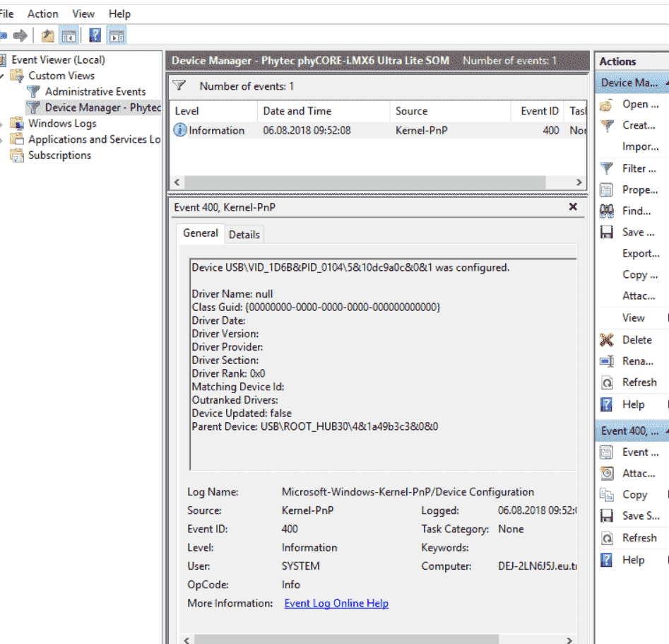
Task: Open the View submenu in Actions
Action: point(633,317)
